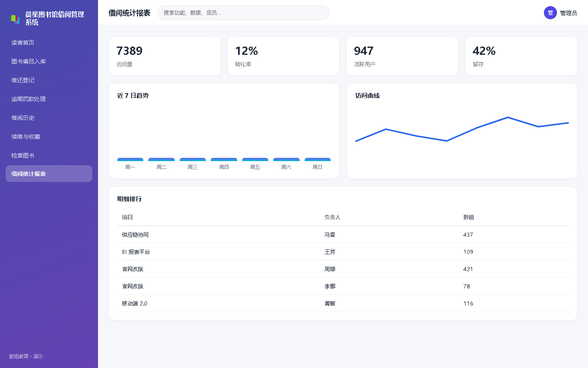Click the 驰旭教育 · 演示 footer text
Viewport: 588px width, 368px height.
point(26,356)
